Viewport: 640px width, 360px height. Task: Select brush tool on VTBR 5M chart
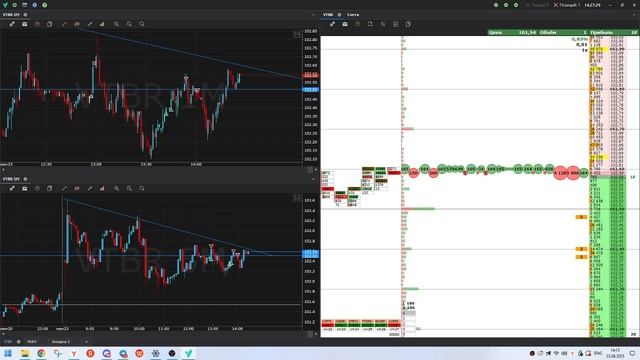coord(89,189)
